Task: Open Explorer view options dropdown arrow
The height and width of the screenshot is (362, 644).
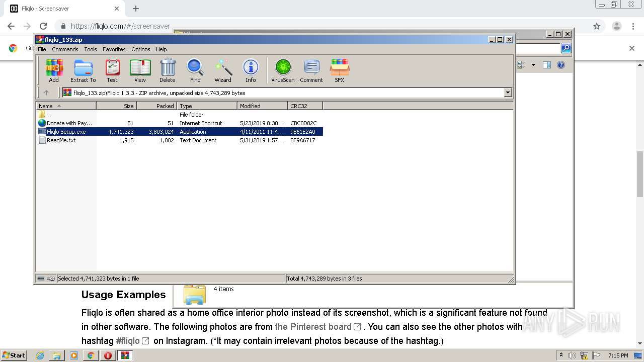Action: (533, 65)
